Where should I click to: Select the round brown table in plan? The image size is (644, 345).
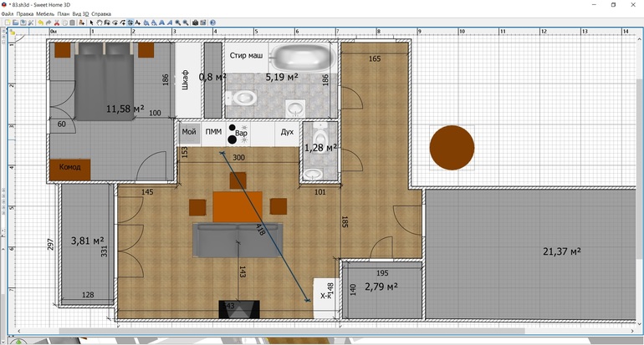point(452,148)
